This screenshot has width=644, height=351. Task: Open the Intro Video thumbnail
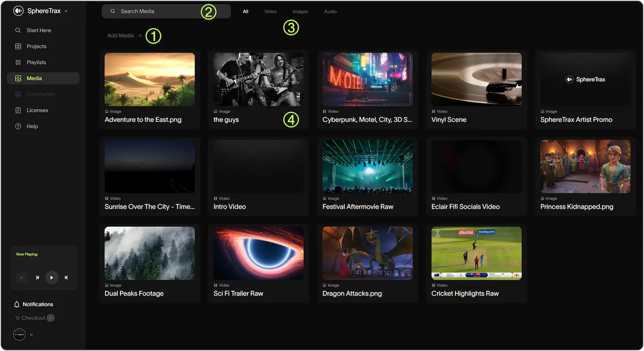258,166
